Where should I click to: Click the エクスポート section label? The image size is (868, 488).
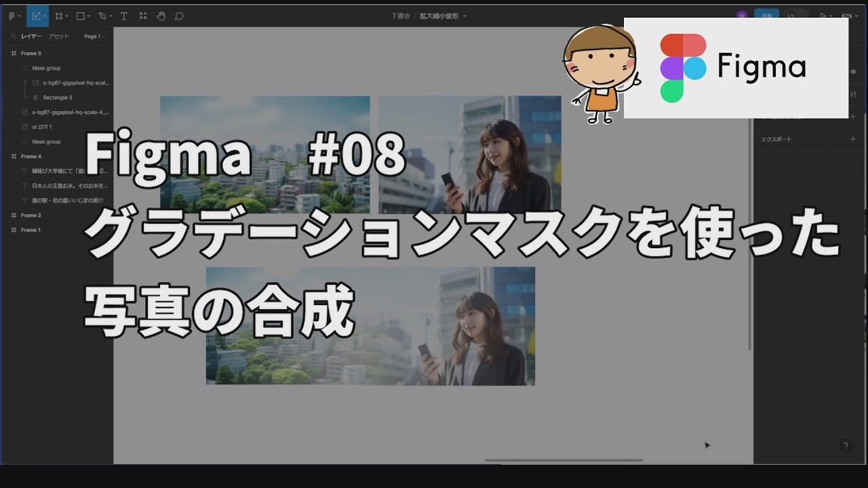[x=776, y=139]
